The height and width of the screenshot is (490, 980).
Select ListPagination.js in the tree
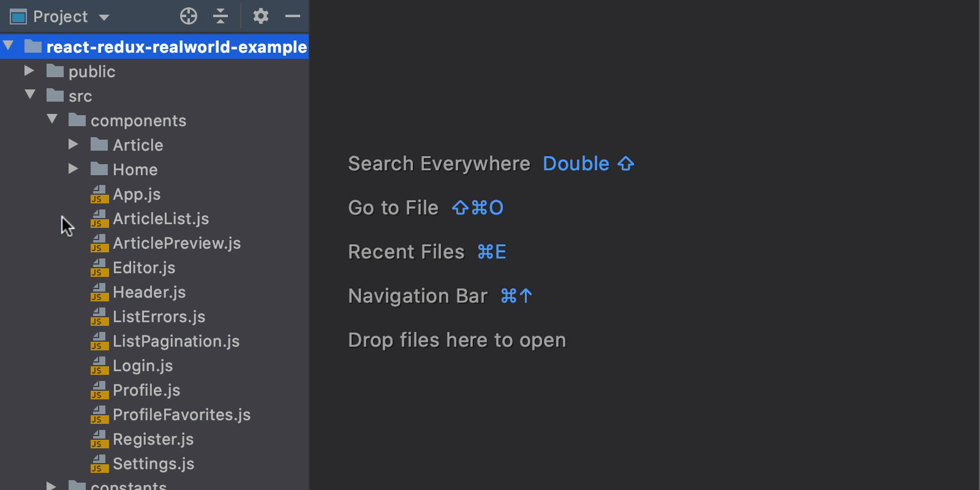(x=176, y=342)
